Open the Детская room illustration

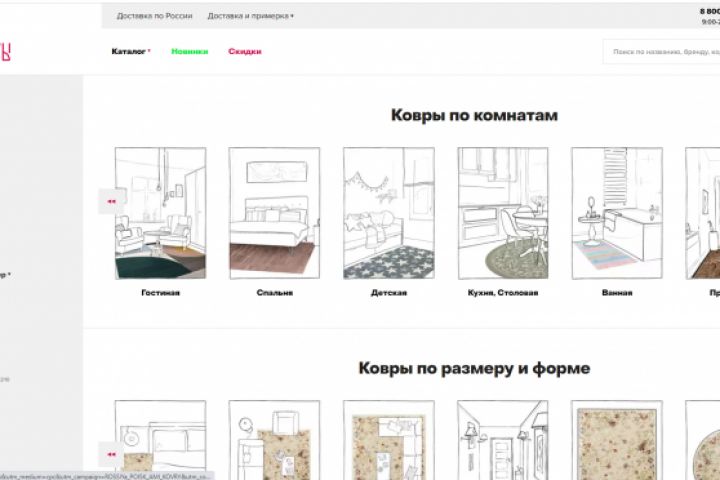388,213
